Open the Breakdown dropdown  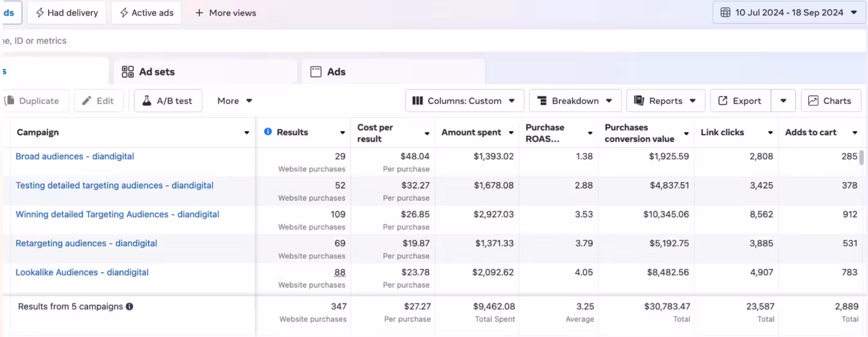coord(575,100)
